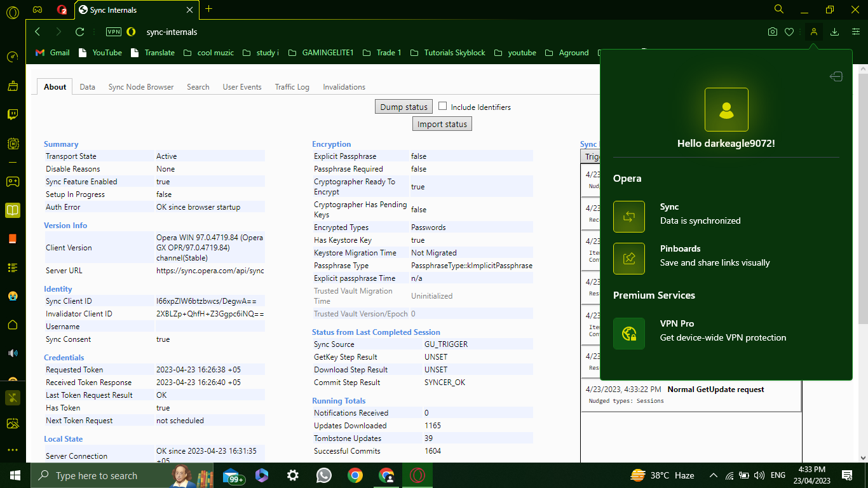
Task: Click the Pinboards pin icon tile
Action: tap(629, 259)
